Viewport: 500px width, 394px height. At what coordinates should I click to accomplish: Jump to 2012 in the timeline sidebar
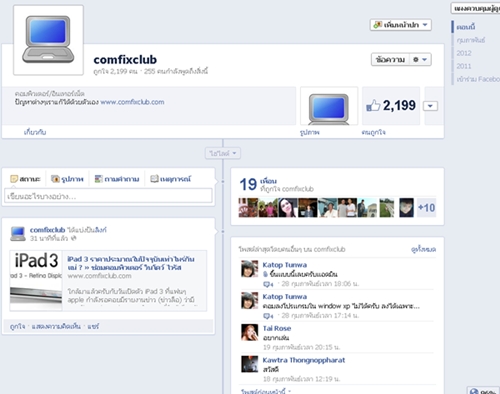click(x=464, y=53)
